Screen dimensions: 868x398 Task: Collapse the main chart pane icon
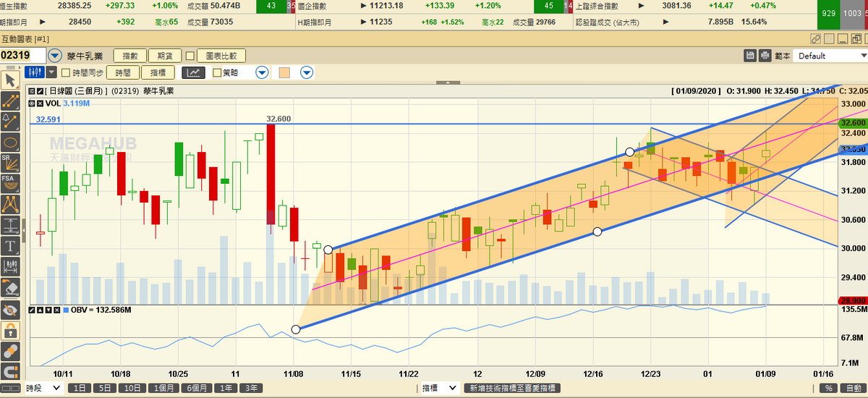click(33, 91)
